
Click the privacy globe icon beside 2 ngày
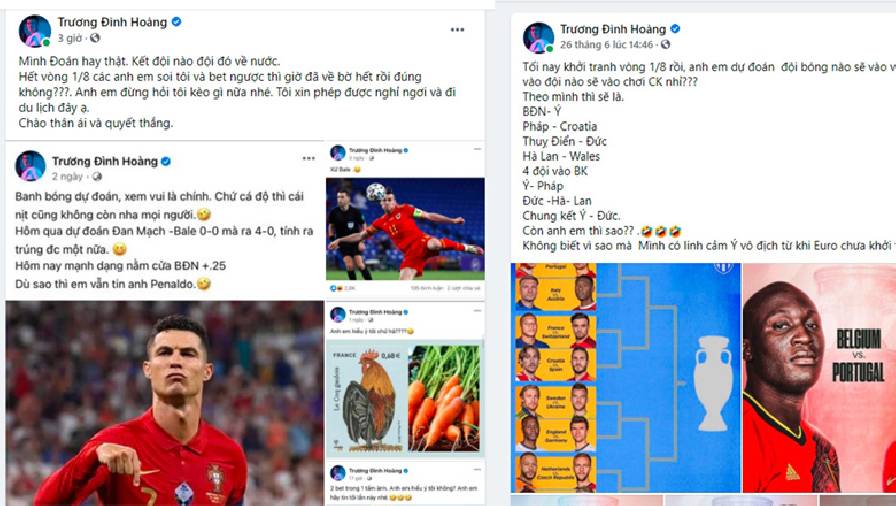click(x=98, y=176)
